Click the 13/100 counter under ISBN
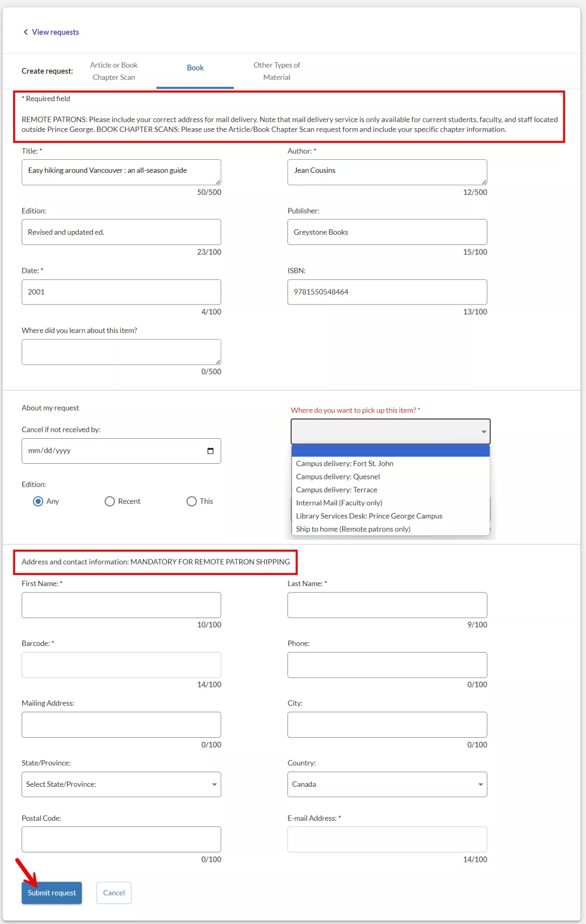The height and width of the screenshot is (924, 586). tap(475, 312)
